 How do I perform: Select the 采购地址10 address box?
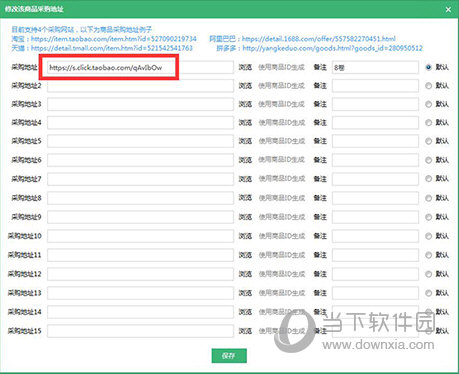pos(140,236)
